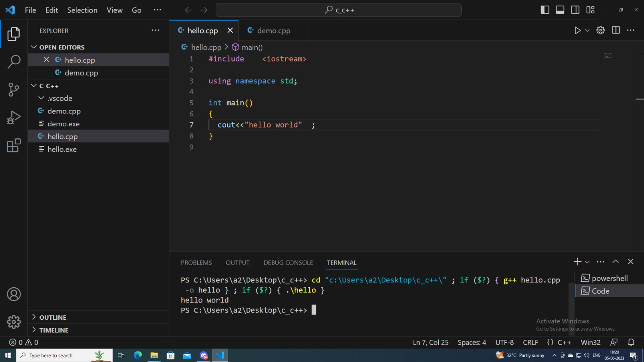Switch to Debug Console tab
Screen dimensions: 644x362
pyautogui.click(x=288, y=263)
